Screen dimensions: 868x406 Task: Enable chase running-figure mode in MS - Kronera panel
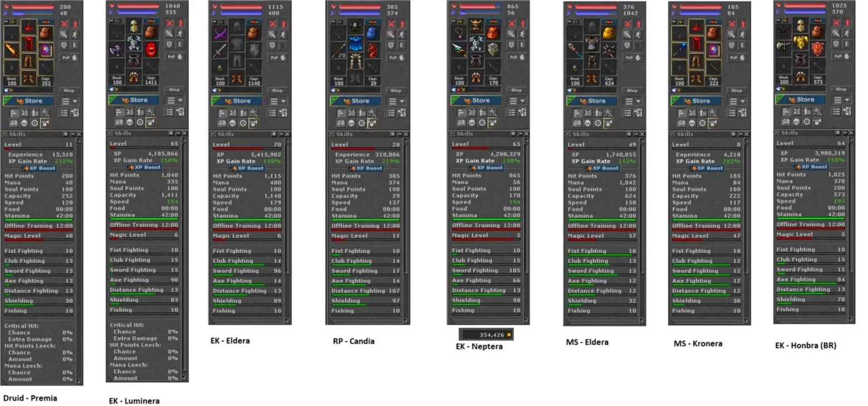tap(743, 35)
